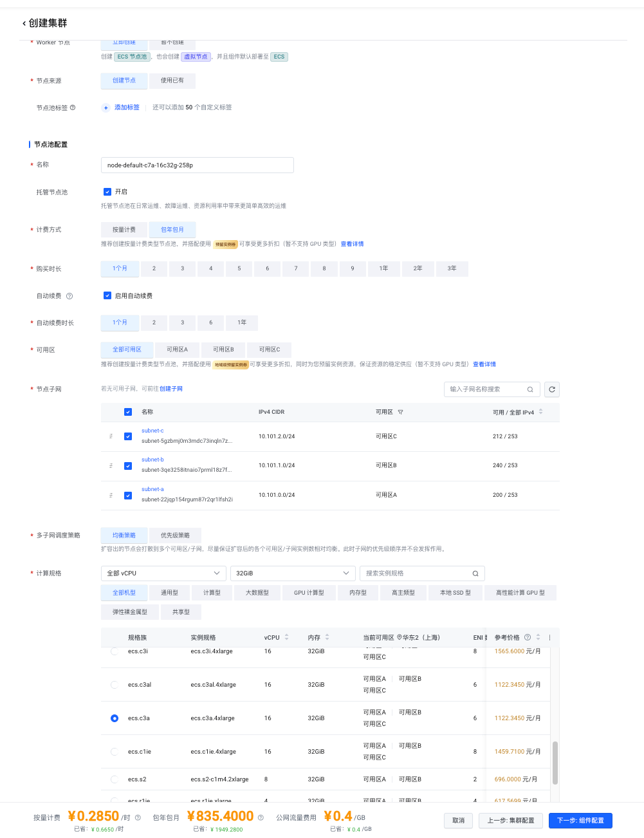Click the refresh icon next to subnet search
Image resolution: width=644 pixels, height=838 pixels.
pyautogui.click(x=551, y=389)
